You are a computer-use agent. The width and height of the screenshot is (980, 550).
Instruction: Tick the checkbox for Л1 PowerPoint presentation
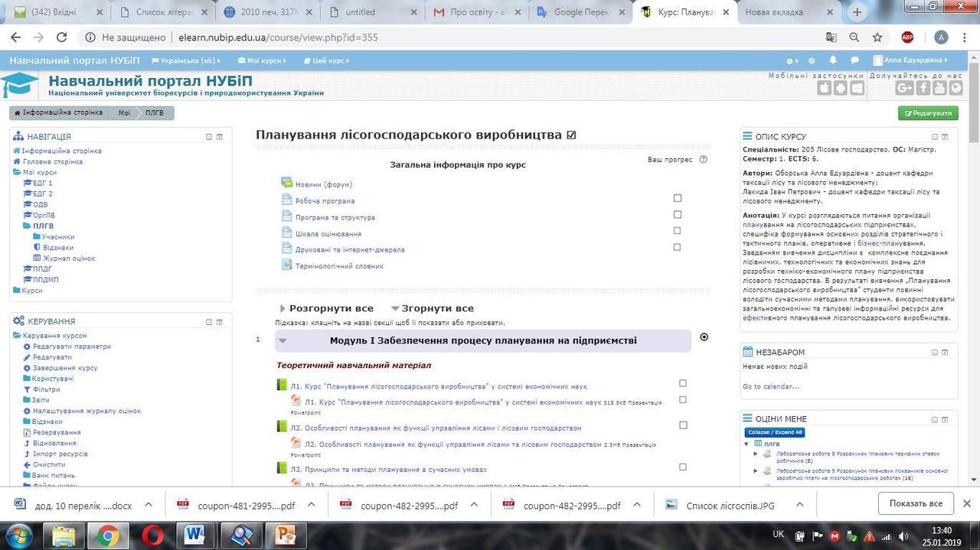pyautogui.click(x=683, y=399)
